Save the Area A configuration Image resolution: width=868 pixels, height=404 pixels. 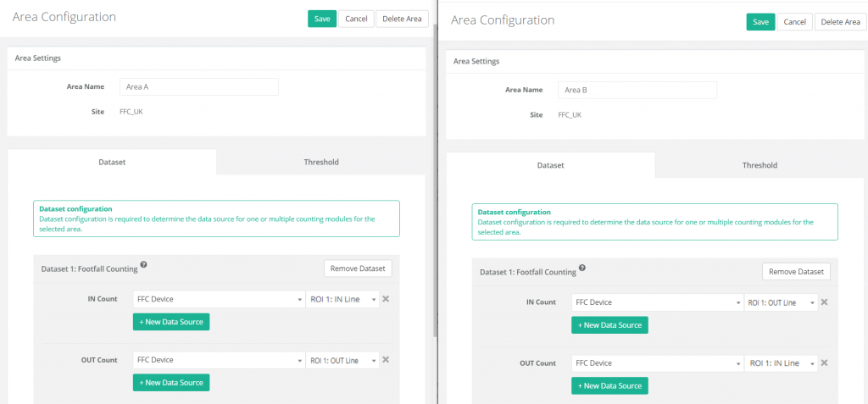point(322,19)
